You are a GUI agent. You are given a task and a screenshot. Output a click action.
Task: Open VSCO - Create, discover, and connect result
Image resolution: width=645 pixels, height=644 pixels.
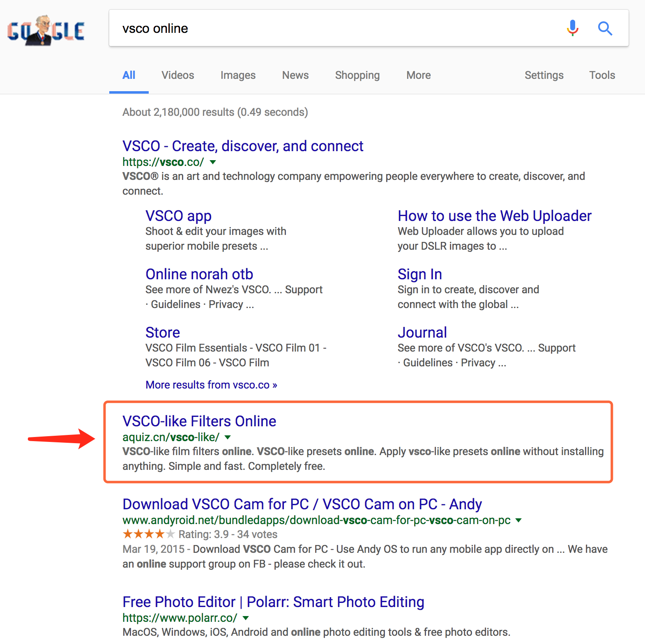pos(243,146)
